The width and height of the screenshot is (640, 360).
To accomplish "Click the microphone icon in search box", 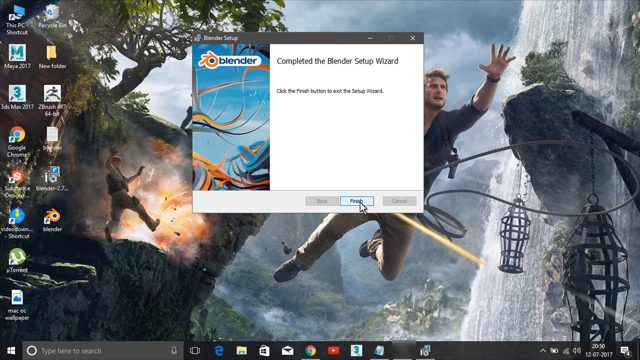I will 174,351.
